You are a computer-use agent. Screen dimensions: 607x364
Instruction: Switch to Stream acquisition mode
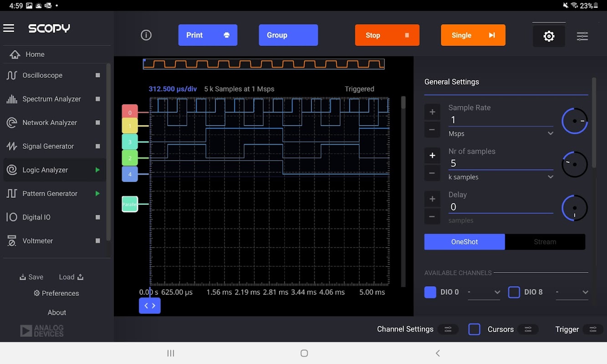(545, 242)
